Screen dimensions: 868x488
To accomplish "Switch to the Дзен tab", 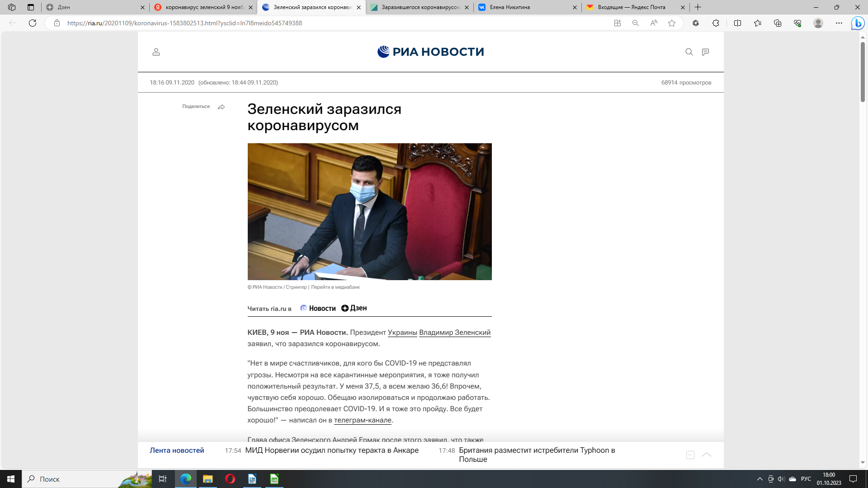I will tap(95, 7).
